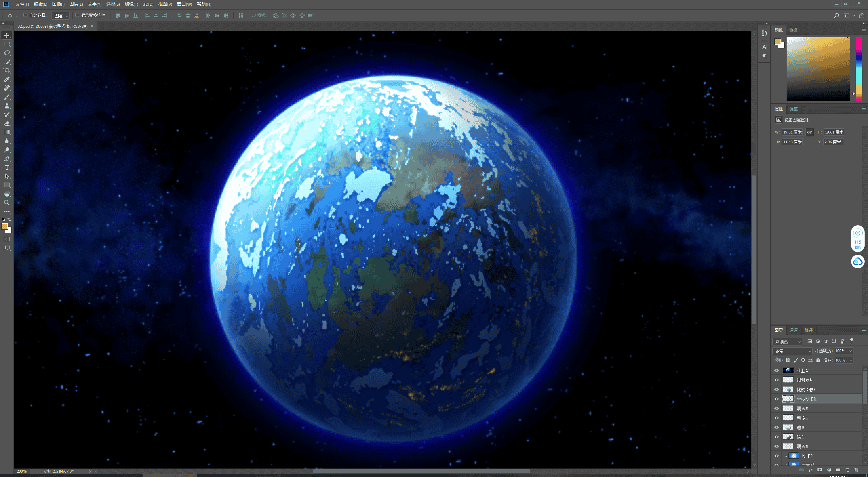Screen dimensions: 868x477
Task: Switch to the 调整 tab
Action: click(x=793, y=109)
